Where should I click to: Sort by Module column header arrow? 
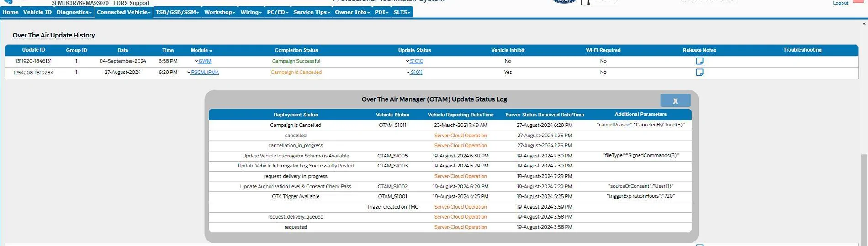[211, 51]
